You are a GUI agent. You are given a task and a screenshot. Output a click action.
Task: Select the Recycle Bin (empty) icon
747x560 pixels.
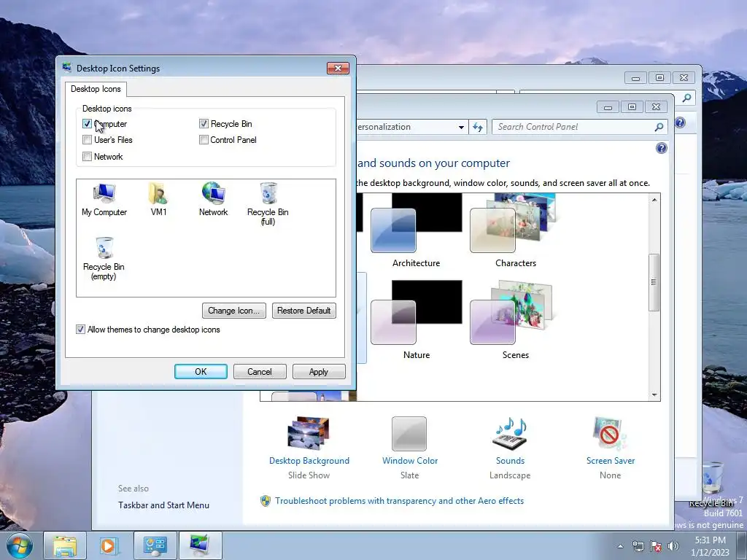pos(104,259)
